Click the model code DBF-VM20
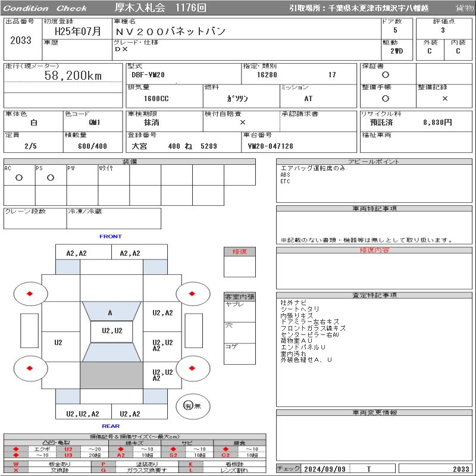This screenshot has height=476, width=476. (148, 75)
